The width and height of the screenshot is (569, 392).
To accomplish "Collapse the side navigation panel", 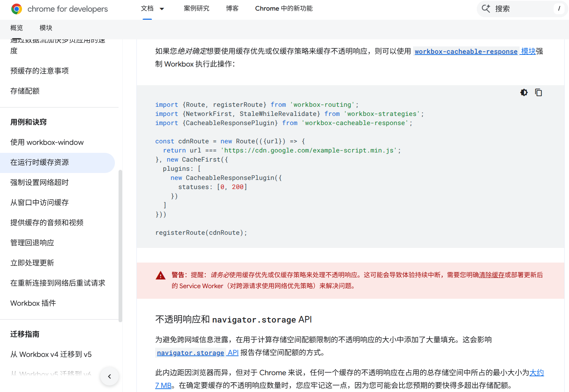I will coord(109,376).
